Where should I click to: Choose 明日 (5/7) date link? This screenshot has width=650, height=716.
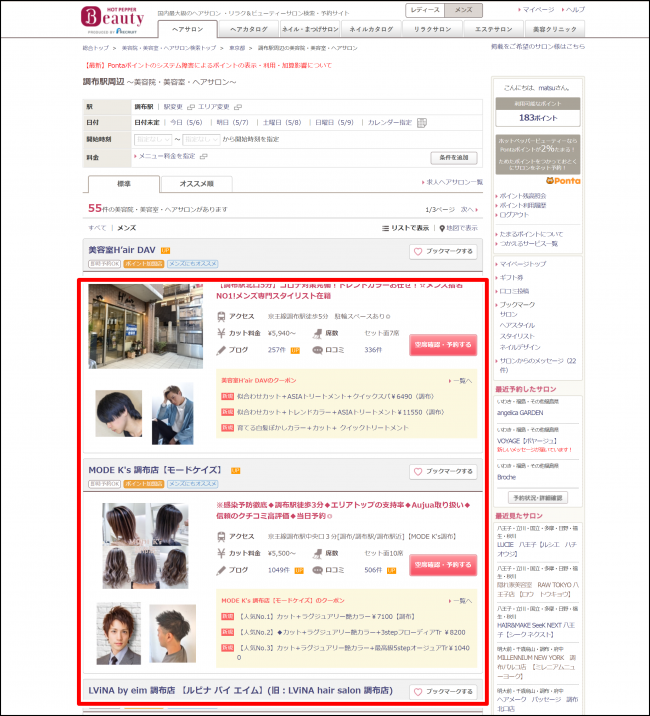[x=232, y=123]
